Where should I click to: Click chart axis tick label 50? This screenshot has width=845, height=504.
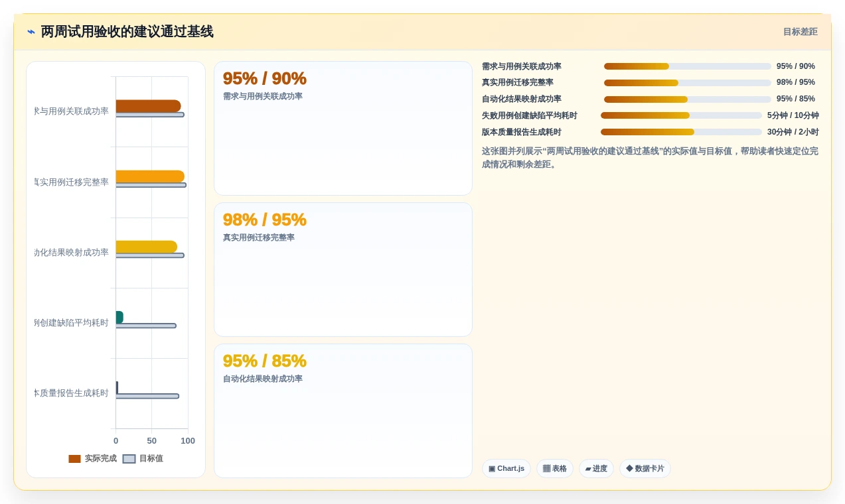click(151, 441)
